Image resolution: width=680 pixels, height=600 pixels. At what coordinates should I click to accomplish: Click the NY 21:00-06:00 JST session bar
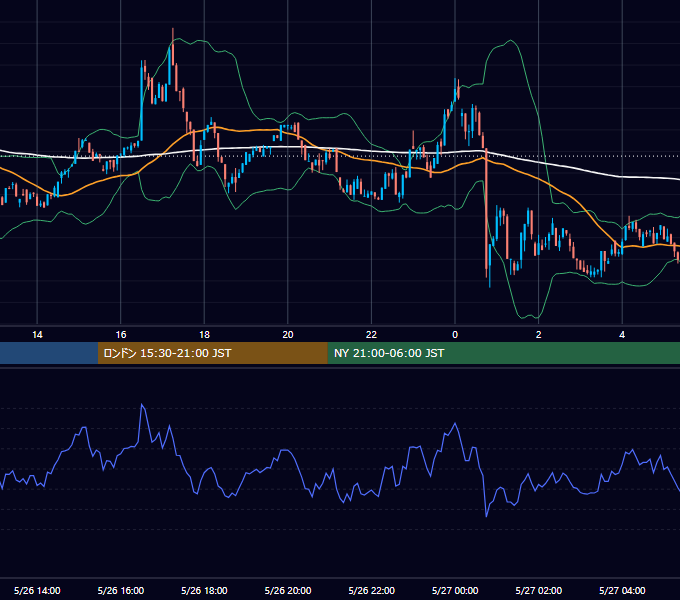(x=503, y=353)
